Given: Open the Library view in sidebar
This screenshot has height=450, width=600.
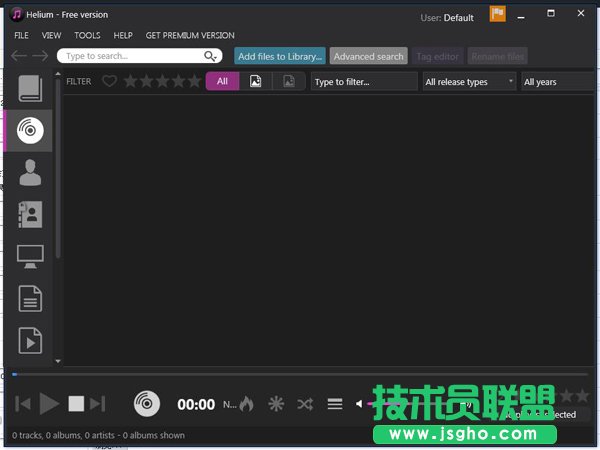Looking at the screenshot, I should [x=30, y=88].
